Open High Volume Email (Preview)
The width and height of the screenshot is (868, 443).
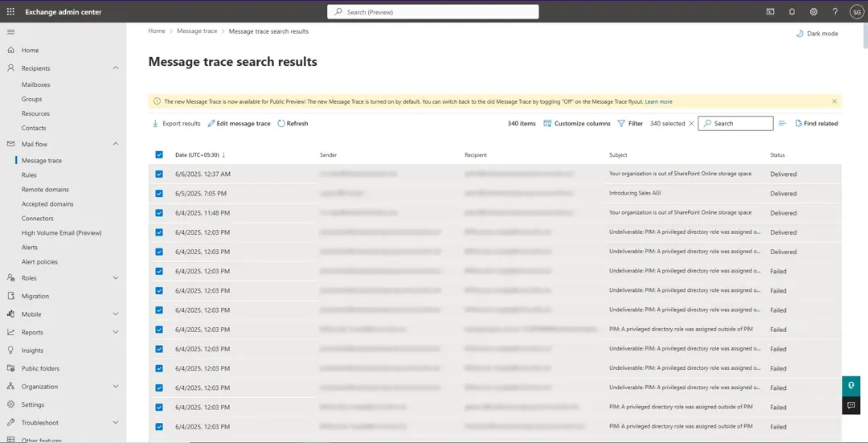pos(61,233)
